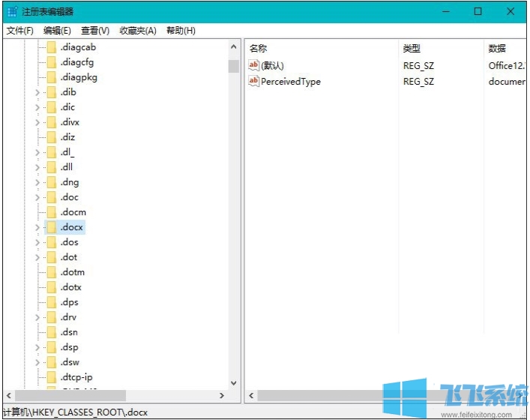The width and height of the screenshot is (530, 420).
Task: Open the 文件(F) menu
Action: click(x=20, y=31)
